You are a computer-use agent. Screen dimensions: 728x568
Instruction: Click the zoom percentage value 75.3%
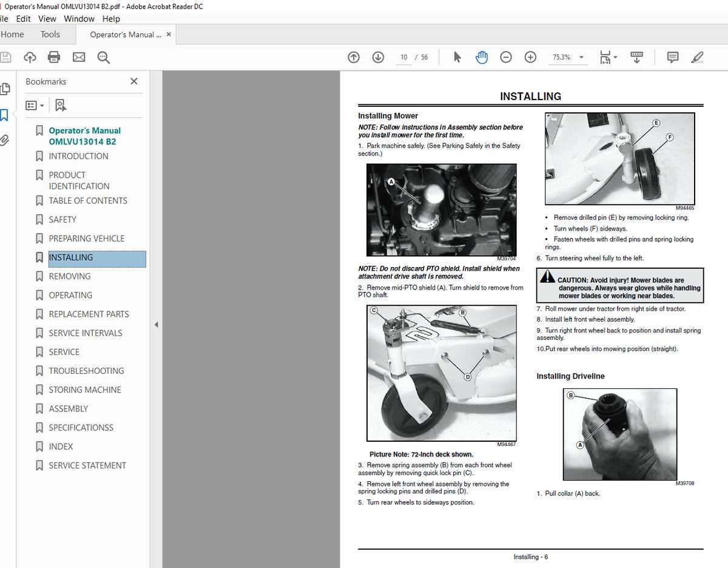pyautogui.click(x=561, y=57)
